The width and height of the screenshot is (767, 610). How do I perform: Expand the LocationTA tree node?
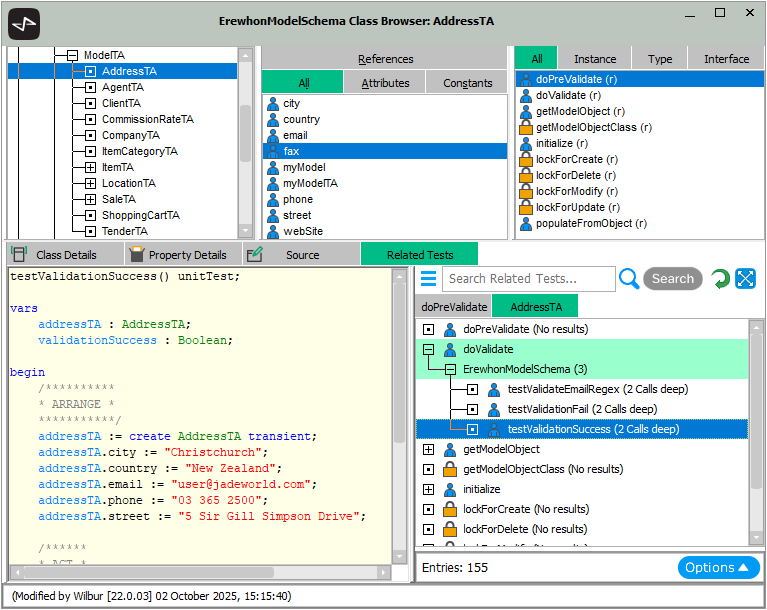pyautogui.click(x=90, y=183)
